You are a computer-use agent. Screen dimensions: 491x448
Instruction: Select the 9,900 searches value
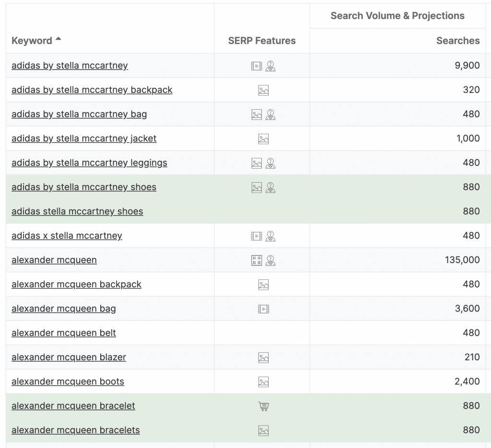coord(467,65)
